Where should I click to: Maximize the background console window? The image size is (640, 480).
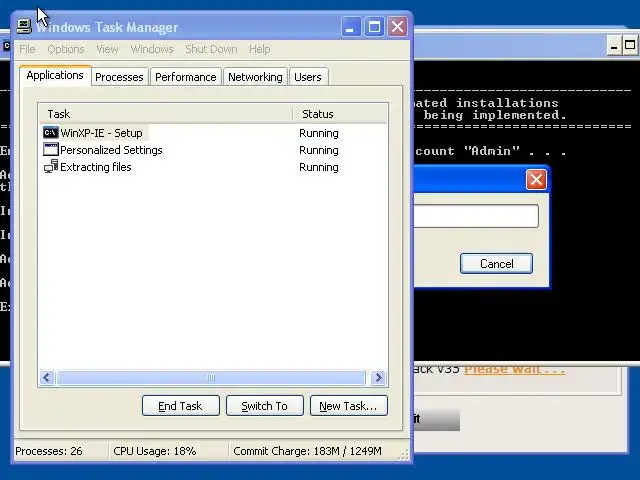pyautogui.click(x=630, y=46)
